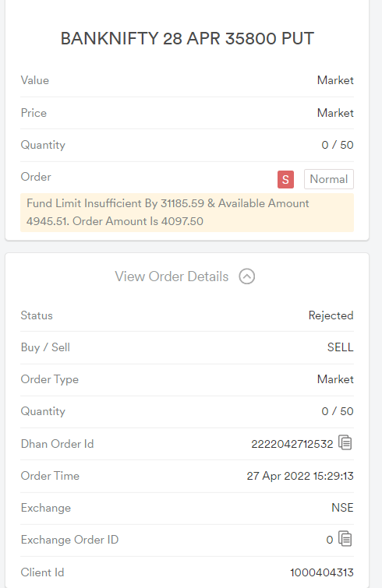382x588 pixels.
Task: Click the SELL value in Buy / Sell row
Action: click(340, 347)
